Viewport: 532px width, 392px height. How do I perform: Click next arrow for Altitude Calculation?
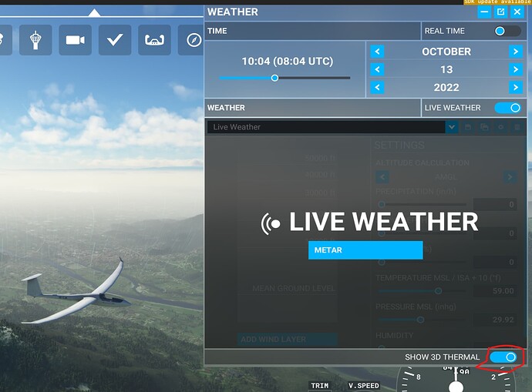click(510, 177)
